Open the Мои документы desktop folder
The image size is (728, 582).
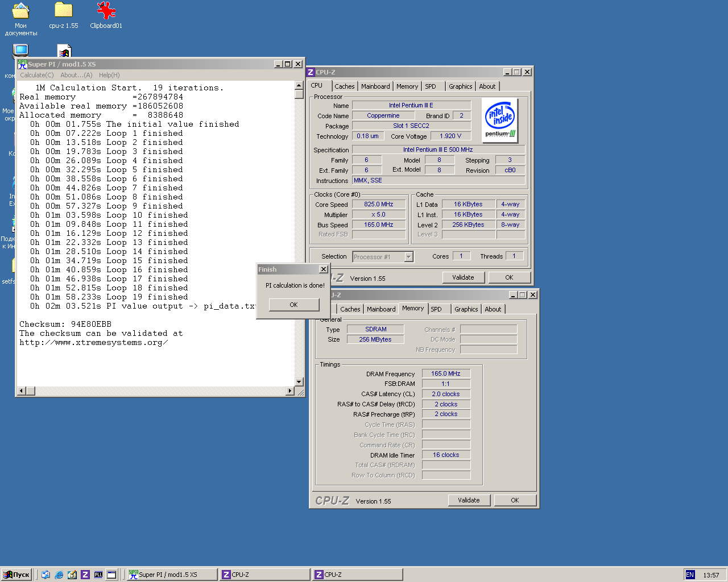pos(20,18)
